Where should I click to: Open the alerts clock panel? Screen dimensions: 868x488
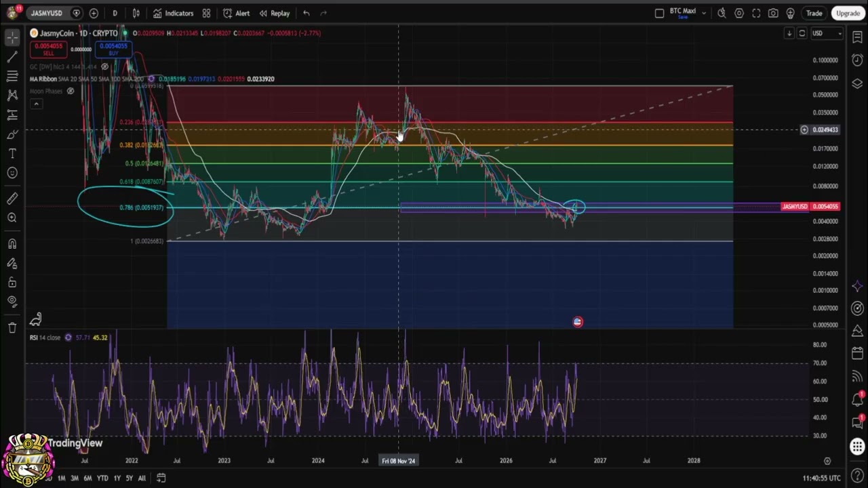point(857,60)
